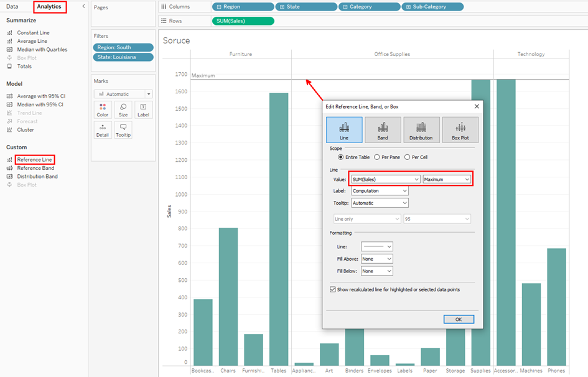Click Reference Band in Custom section

pyautogui.click(x=35, y=168)
